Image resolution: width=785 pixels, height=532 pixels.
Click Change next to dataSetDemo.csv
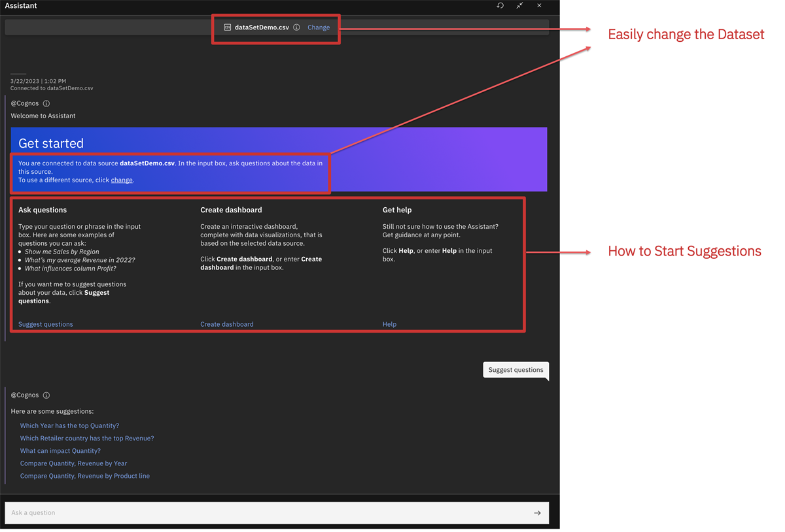coord(319,27)
